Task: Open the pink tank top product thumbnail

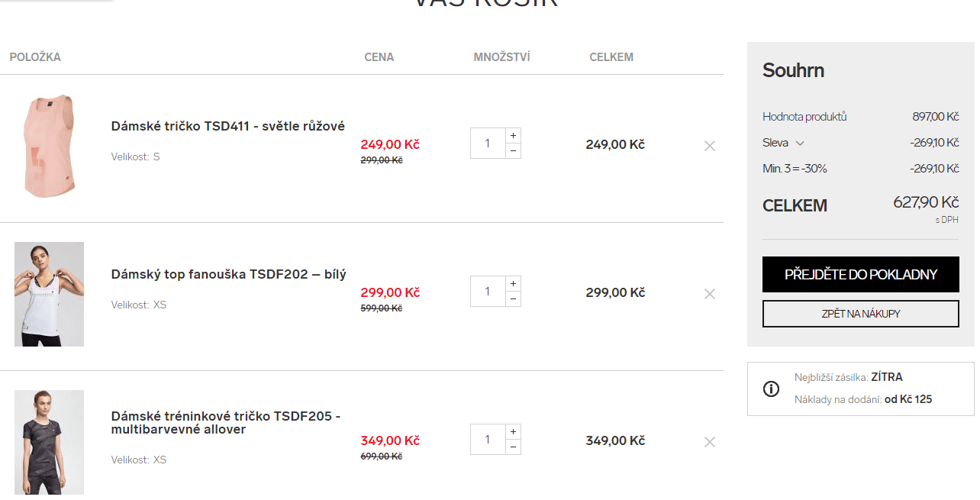Action: coord(49,146)
